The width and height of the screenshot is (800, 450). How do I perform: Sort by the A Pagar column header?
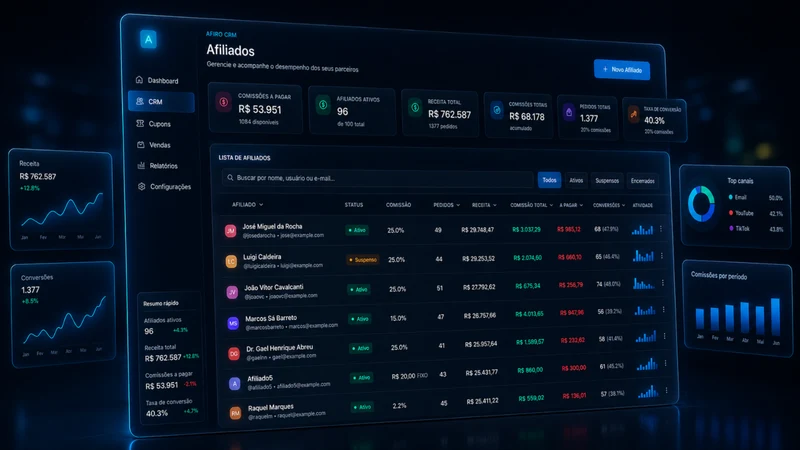coord(571,205)
